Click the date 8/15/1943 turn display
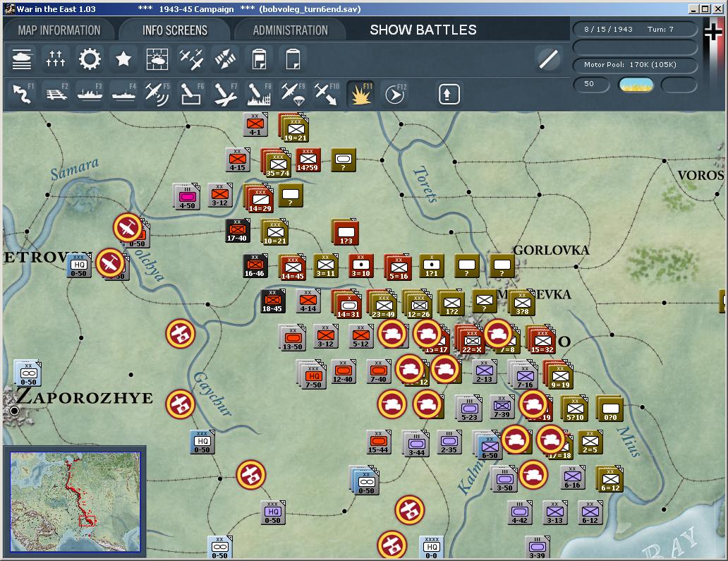 coord(635,29)
